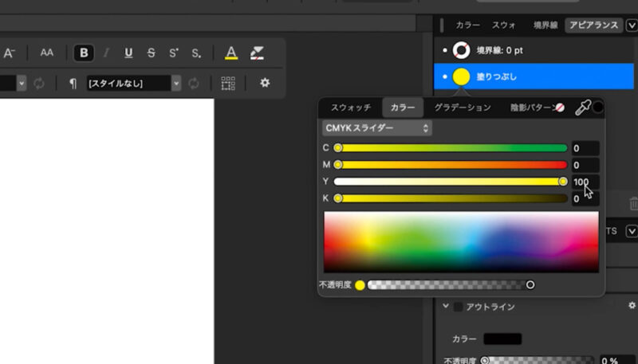Open CMYKスライダー mode dropdown

[x=376, y=128]
